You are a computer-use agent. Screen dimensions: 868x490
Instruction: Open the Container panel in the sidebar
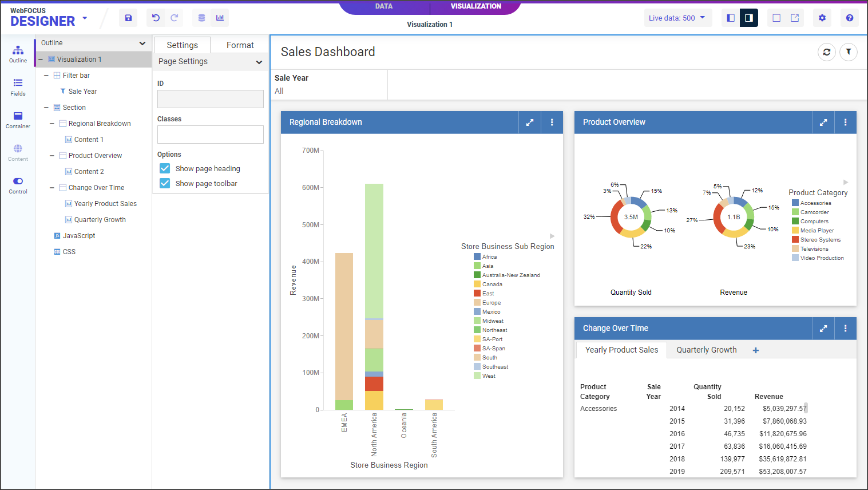pyautogui.click(x=18, y=119)
